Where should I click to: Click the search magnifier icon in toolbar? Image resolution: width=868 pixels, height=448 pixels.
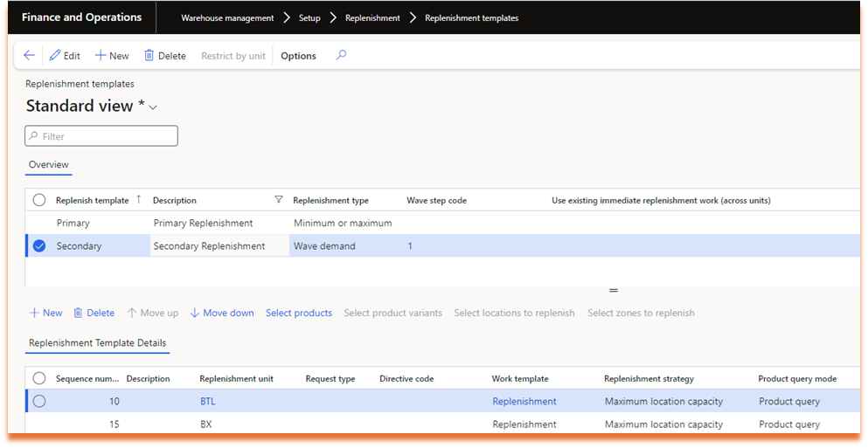(x=342, y=56)
